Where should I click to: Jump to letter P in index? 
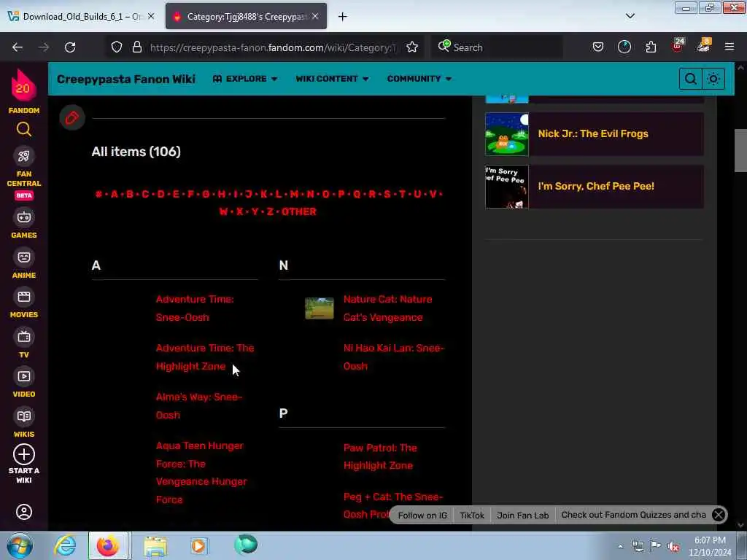coord(341,194)
